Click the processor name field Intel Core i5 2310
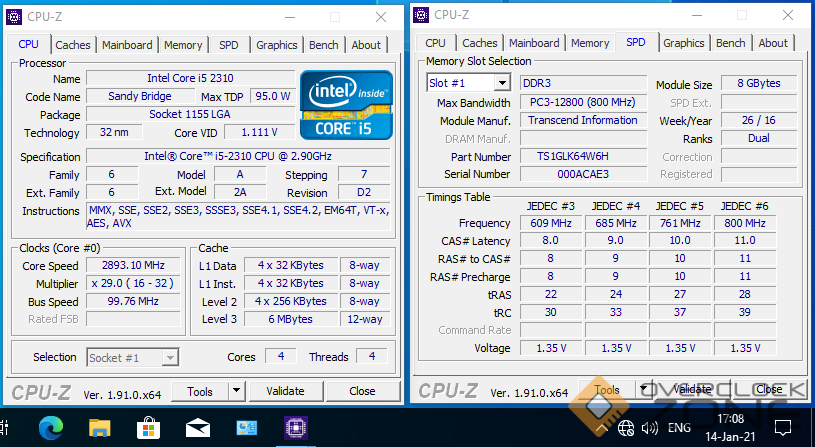 point(190,78)
